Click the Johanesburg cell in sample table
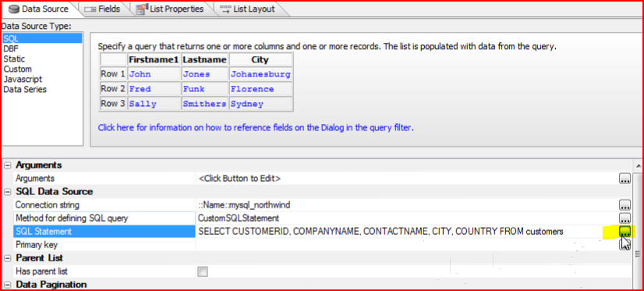 pos(261,74)
